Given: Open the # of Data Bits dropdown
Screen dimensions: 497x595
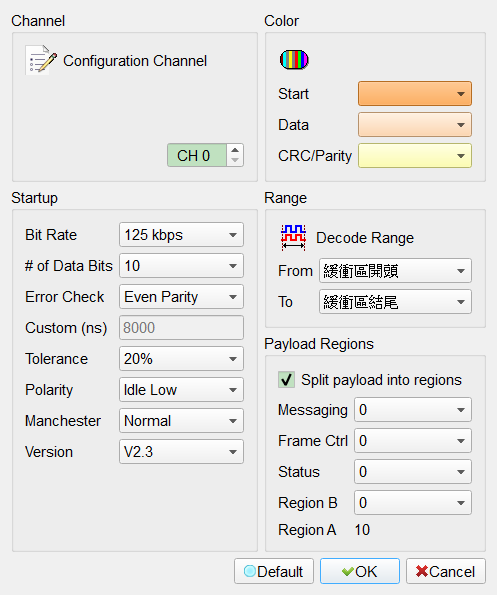Looking at the screenshot, I should [x=181, y=266].
